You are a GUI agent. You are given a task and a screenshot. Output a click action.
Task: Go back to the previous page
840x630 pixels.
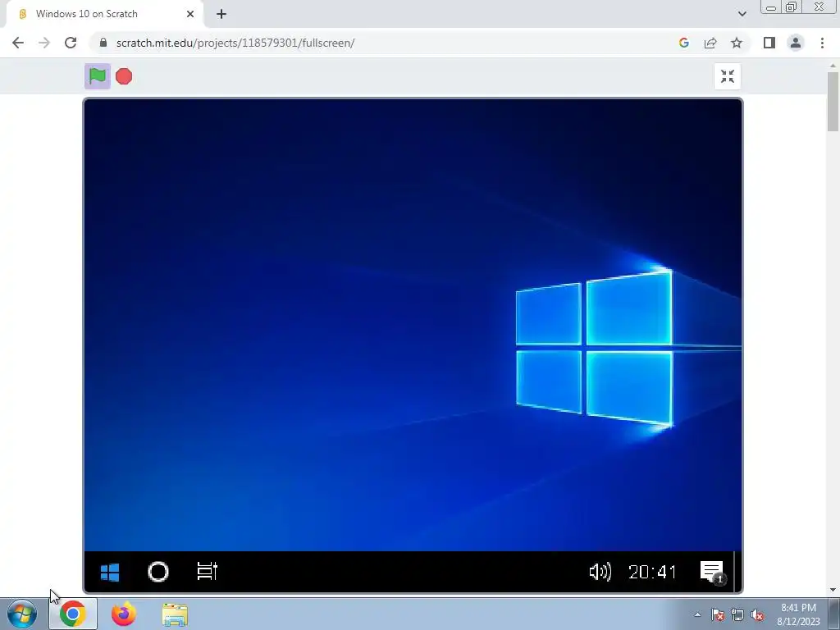(18, 43)
